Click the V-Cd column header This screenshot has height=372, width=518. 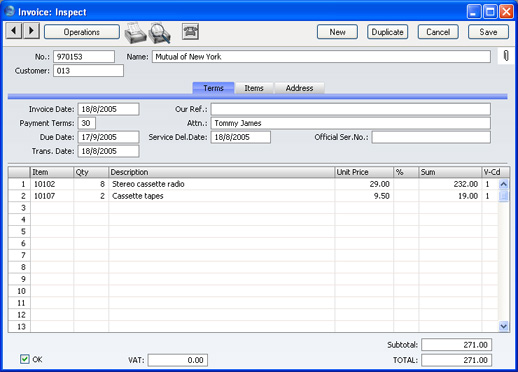496,172
